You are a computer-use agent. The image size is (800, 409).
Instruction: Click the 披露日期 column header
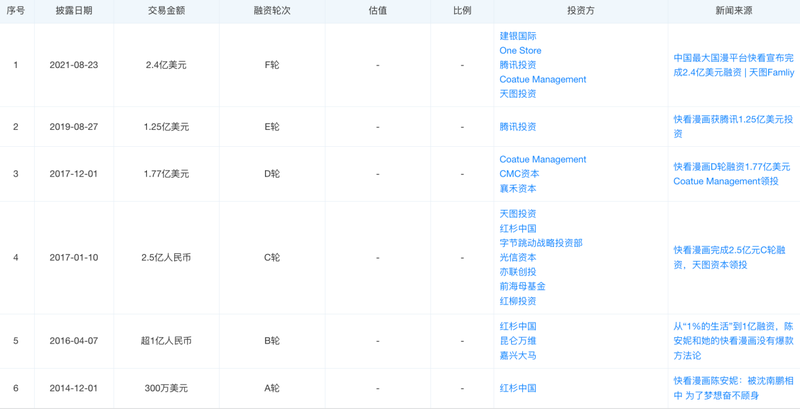pyautogui.click(x=74, y=11)
